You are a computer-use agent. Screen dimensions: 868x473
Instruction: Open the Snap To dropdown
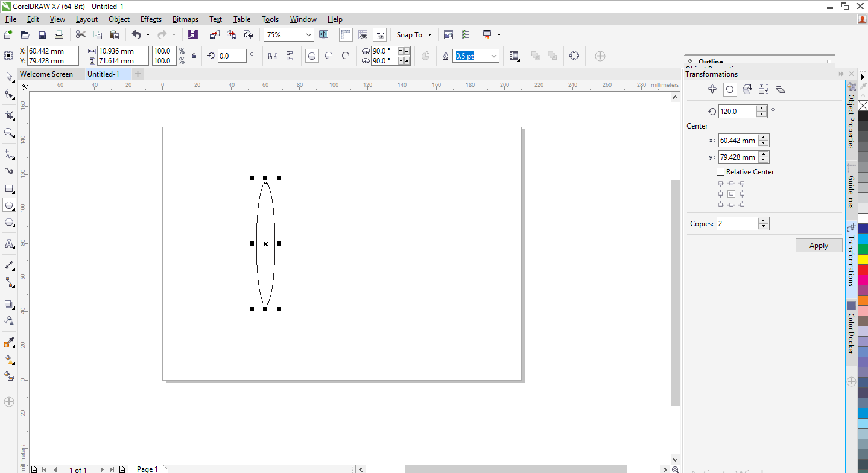click(414, 35)
